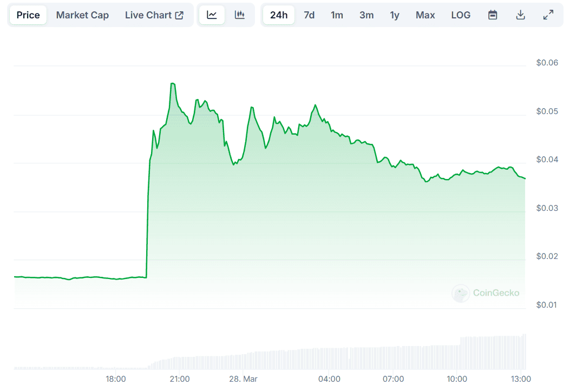The height and width of the screenshot is (392, 570).
Task: Show Max price history
Action: [x=425, y=15]
